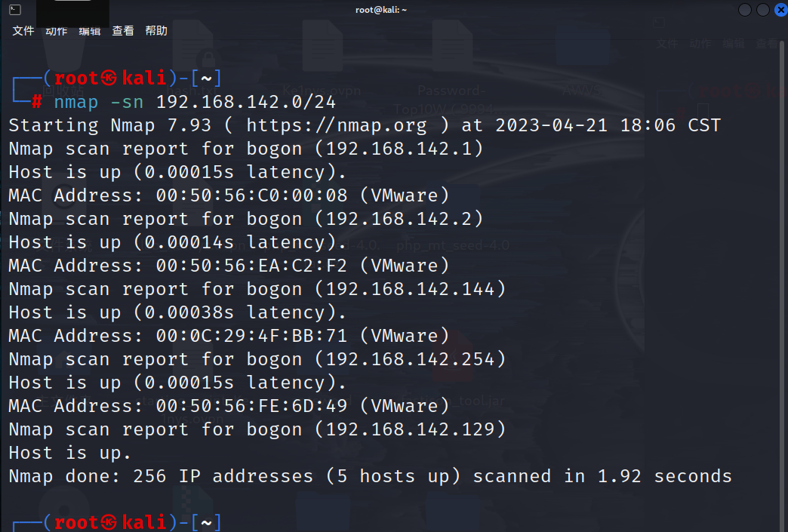
Task: Click the blue close window button
Action: click(781, 10)
